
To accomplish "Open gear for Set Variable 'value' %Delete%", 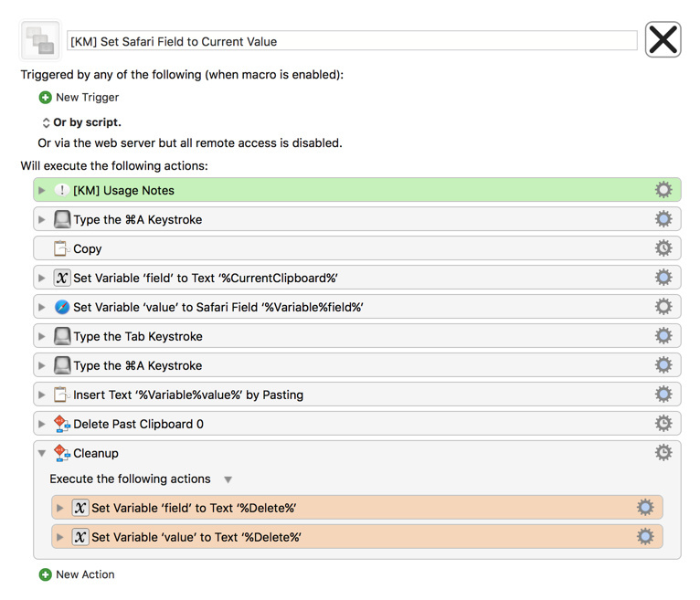I will (x=645, y=536).
